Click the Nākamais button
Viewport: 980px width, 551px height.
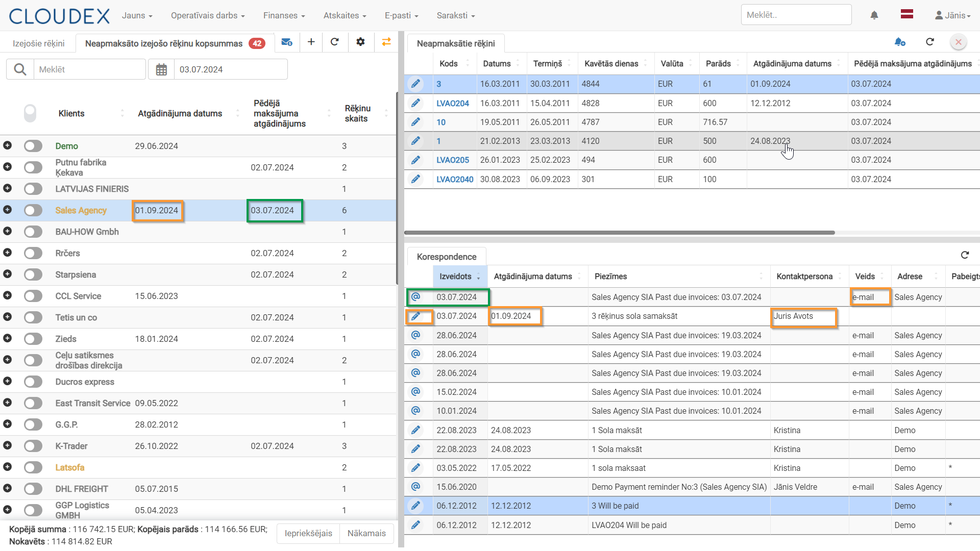[366, 533]
